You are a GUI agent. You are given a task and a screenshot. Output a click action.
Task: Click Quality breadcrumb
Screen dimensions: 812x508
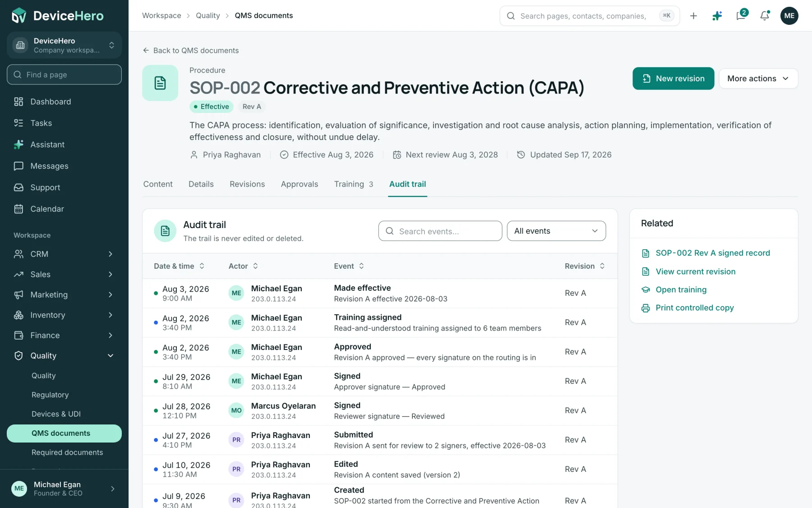[x=208, y=16]
